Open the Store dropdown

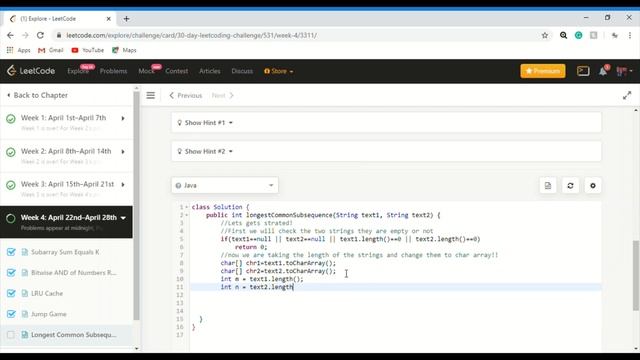point(278,71)
